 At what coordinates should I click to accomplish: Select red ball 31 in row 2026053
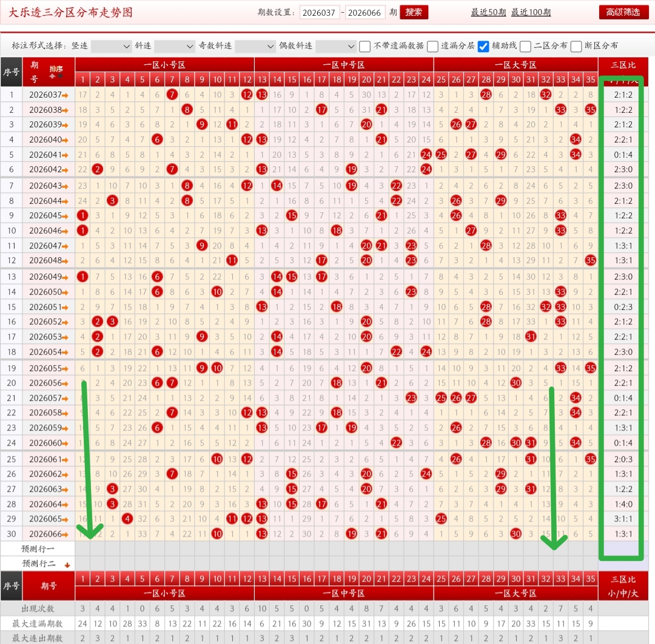tap(531, 337)
